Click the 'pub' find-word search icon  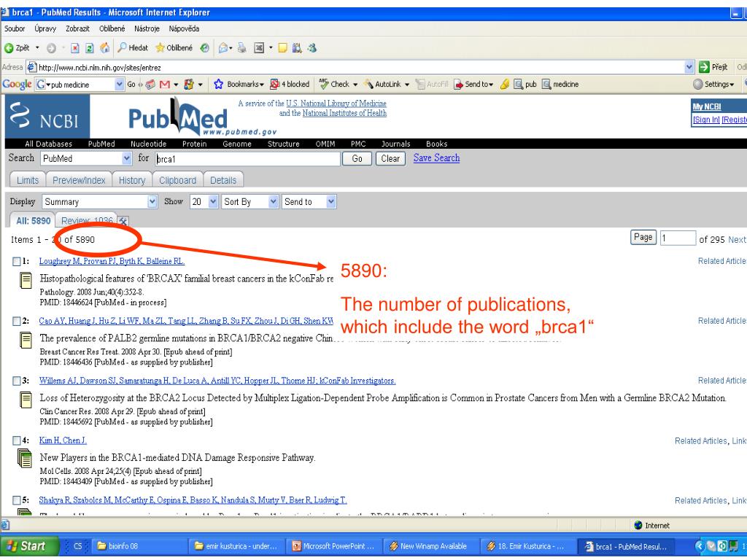point(518,85)
